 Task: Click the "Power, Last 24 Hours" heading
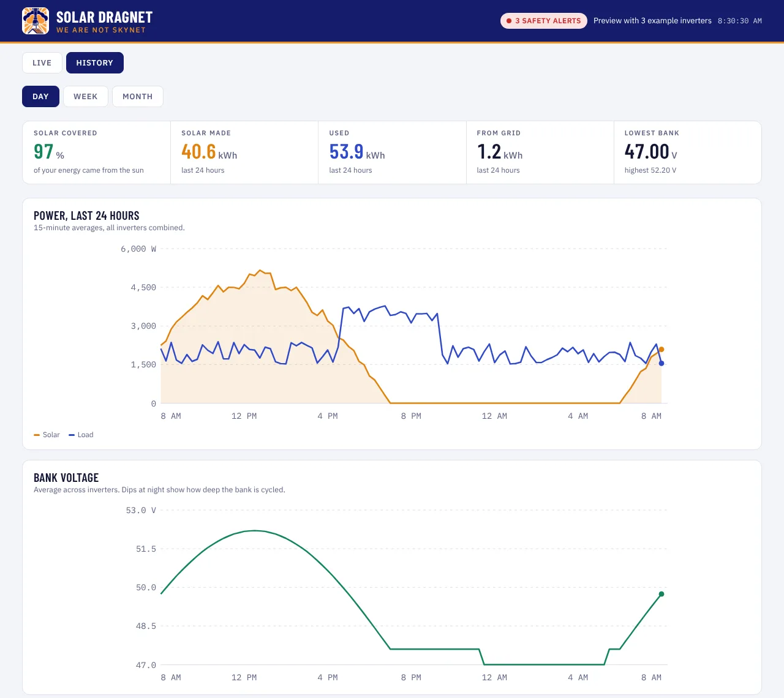click(86, 216)
